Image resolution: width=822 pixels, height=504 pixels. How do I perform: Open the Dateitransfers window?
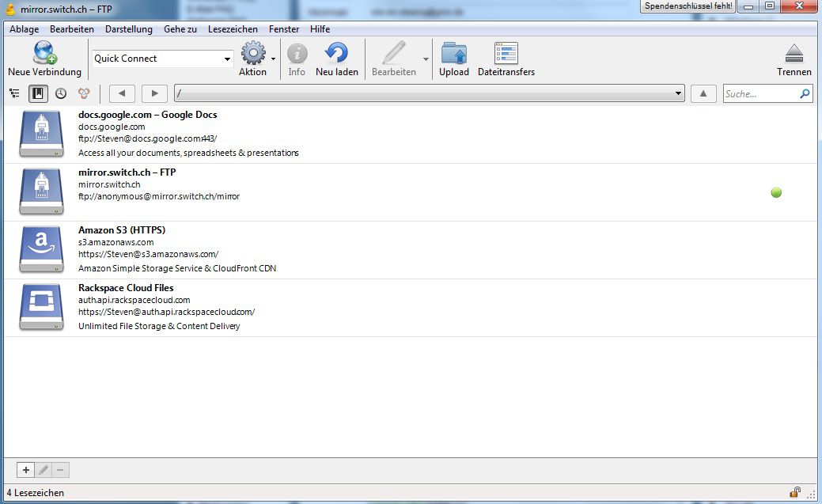[x=506, y=54]
